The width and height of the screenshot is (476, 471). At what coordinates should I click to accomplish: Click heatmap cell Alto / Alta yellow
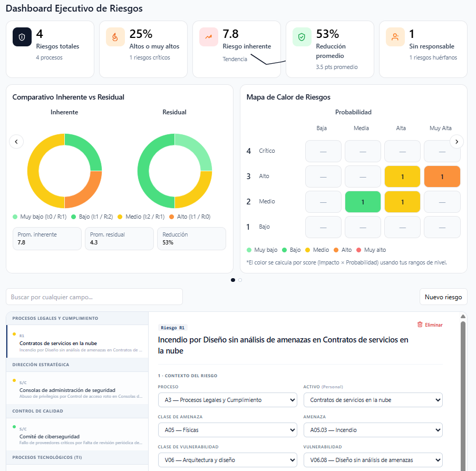402,176
